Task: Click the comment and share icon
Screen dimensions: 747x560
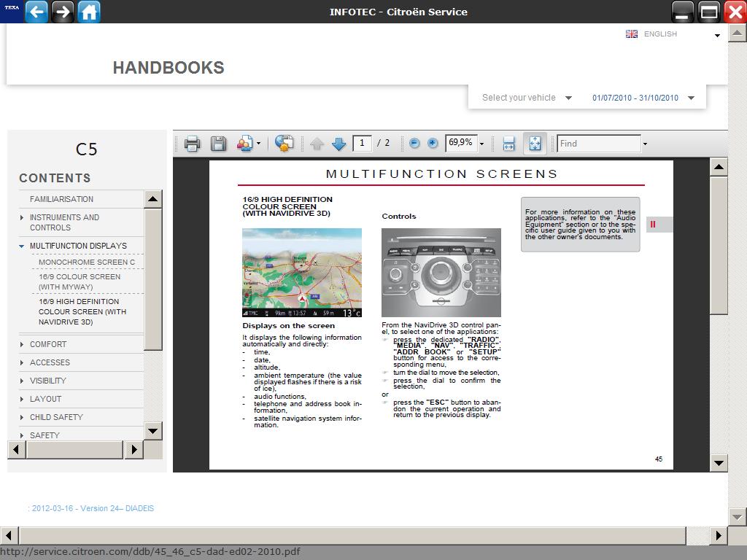Action: pos(284,144)
